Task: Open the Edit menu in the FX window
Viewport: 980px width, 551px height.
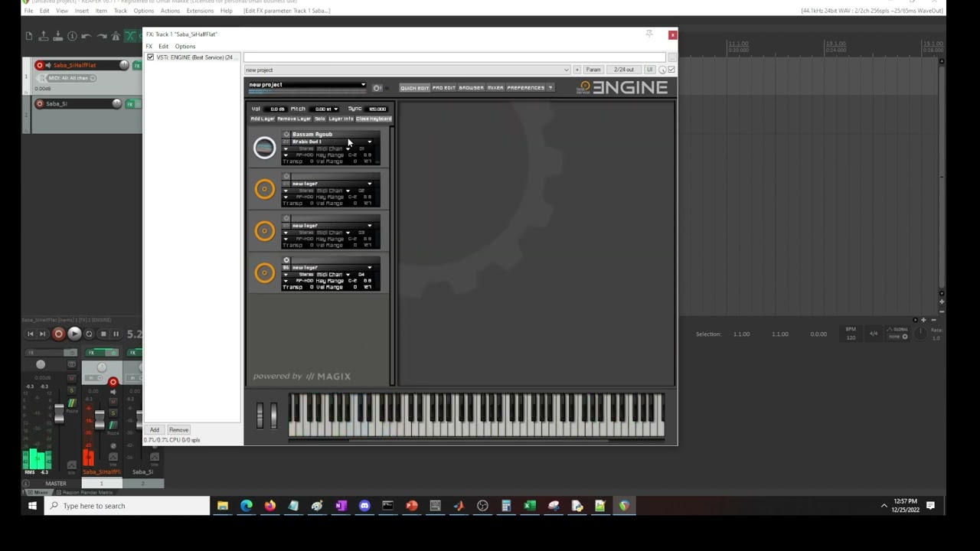Action: pos(163,47)
